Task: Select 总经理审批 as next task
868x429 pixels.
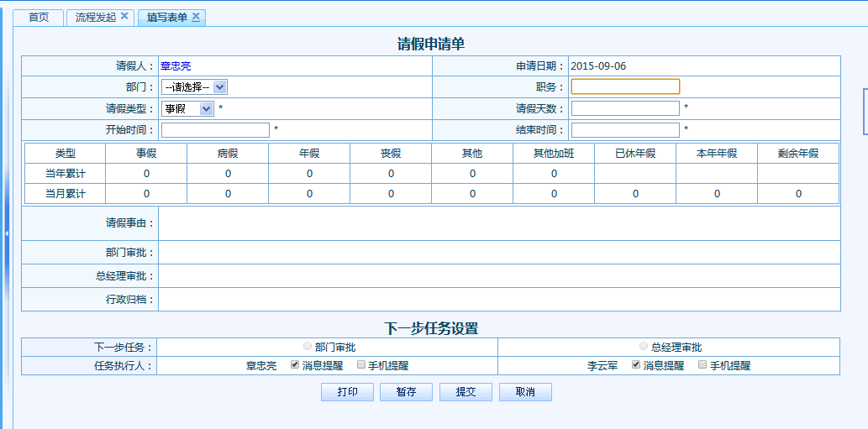Action: (644, 346)
